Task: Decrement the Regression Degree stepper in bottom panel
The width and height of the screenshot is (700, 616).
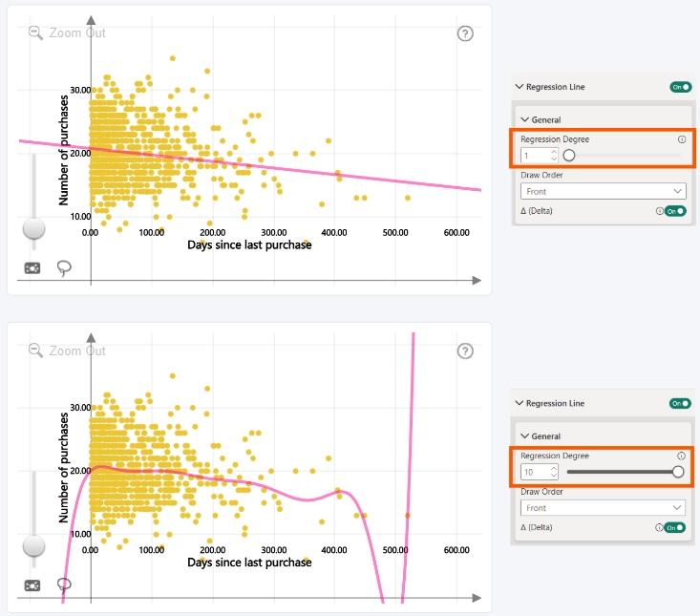Action: (554, 476)
